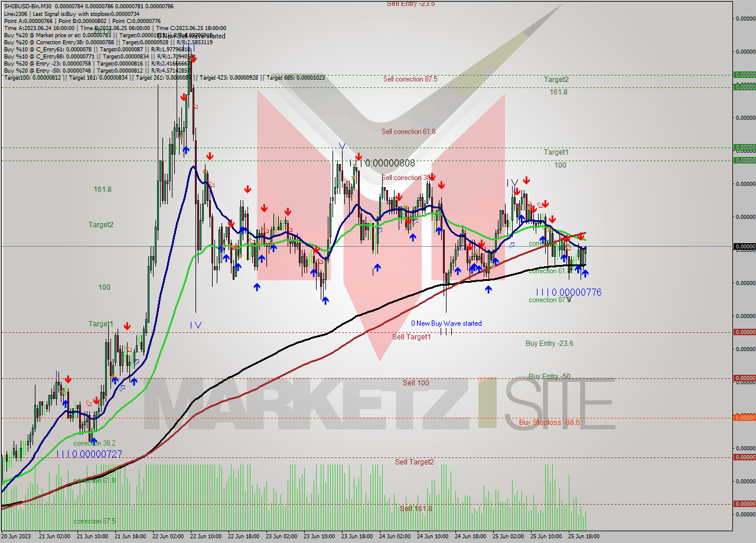Click the 'Target 685: 0.00001023' text
The width and height of the screenshot is (756, 543).
click(x=295, y=77)
